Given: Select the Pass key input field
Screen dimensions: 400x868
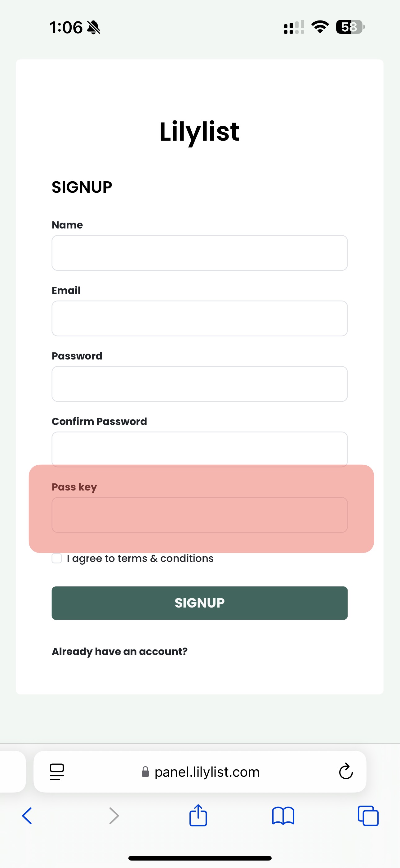Looking at the screenshot, I should 200,515.
